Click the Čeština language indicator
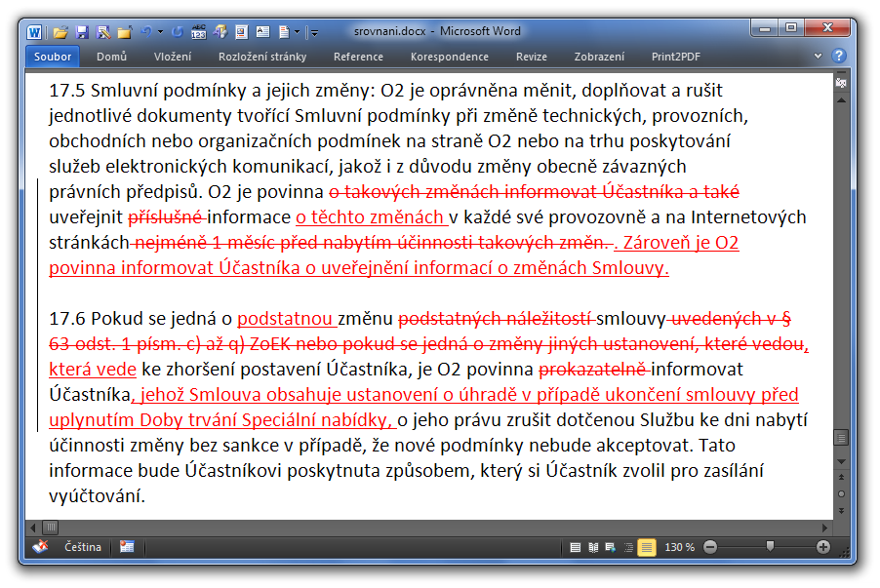Viewport: 880px width, 588px height. tap(83, 547)
